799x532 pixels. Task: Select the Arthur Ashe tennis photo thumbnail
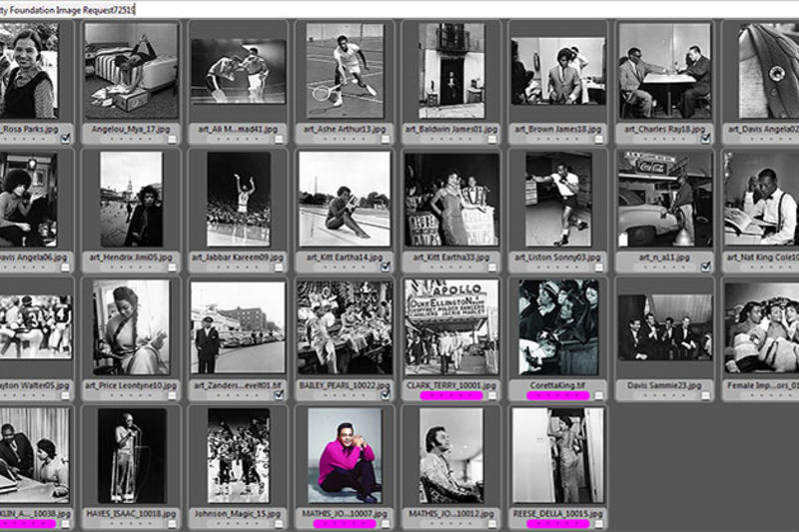[x=345, y=68]
